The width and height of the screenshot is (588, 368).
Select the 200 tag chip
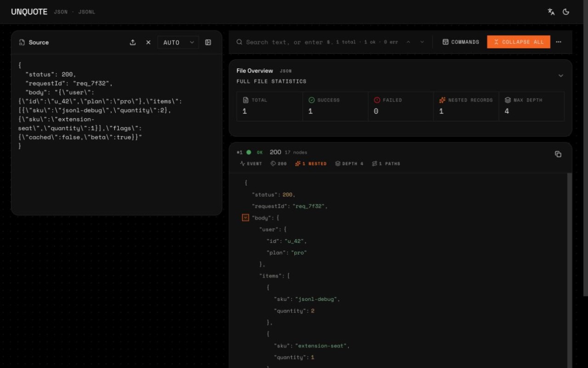[278, 164]
